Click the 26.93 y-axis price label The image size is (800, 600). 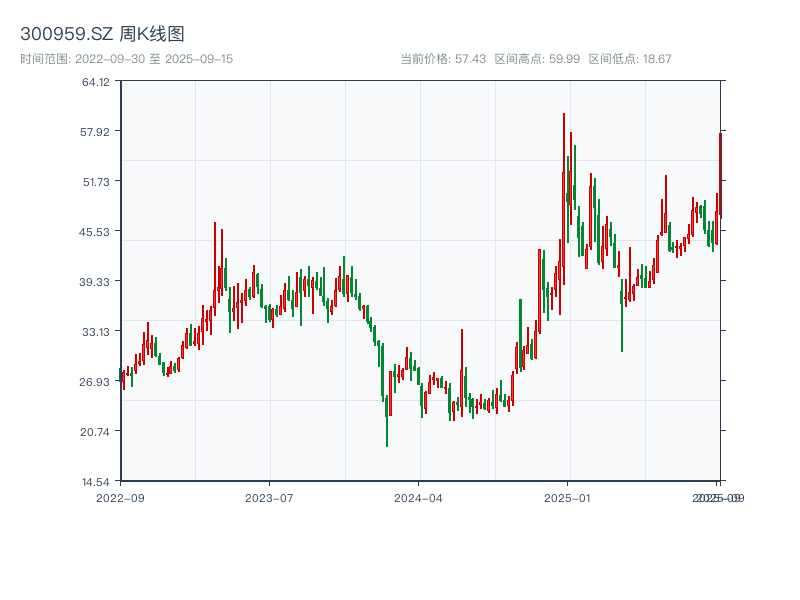click(96, 381)
